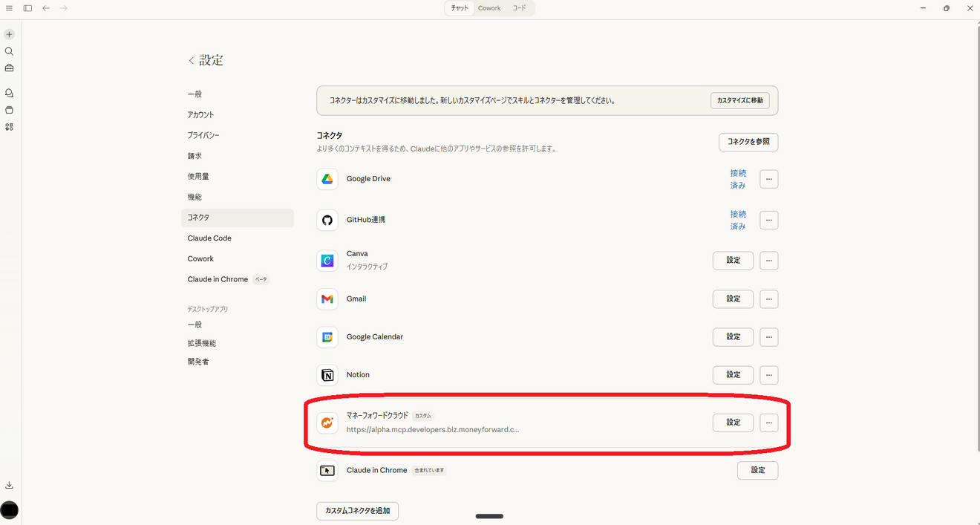Click 設定 button for Notion
The width and height of the screenshot is (980, 525).
click(734, 375)
